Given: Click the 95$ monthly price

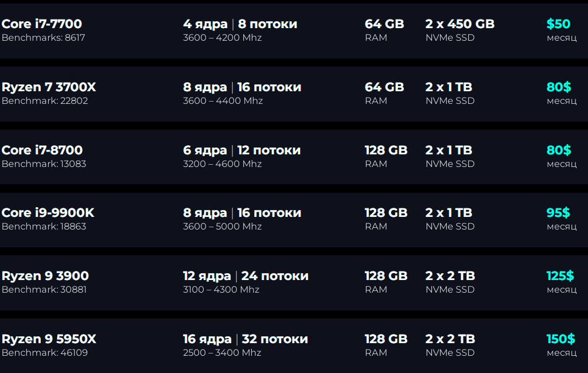Looking at the screenshot, I should point(558,213).
